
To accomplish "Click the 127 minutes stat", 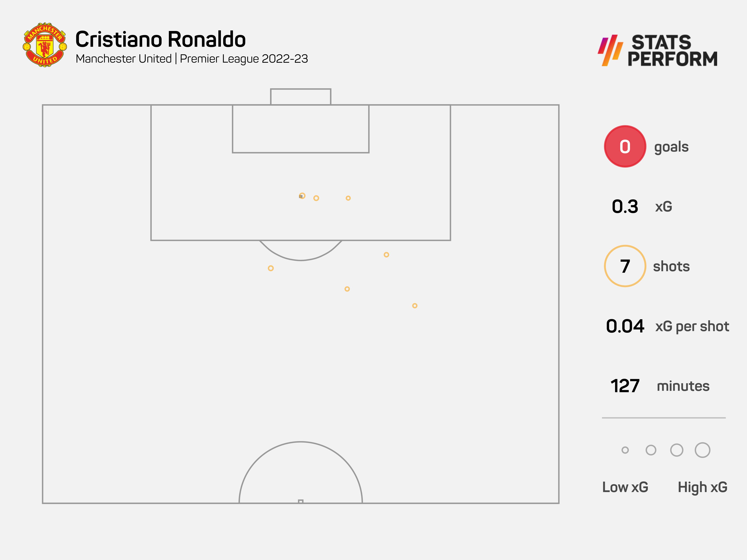I will pyautogui.click(x=625, y=386).
